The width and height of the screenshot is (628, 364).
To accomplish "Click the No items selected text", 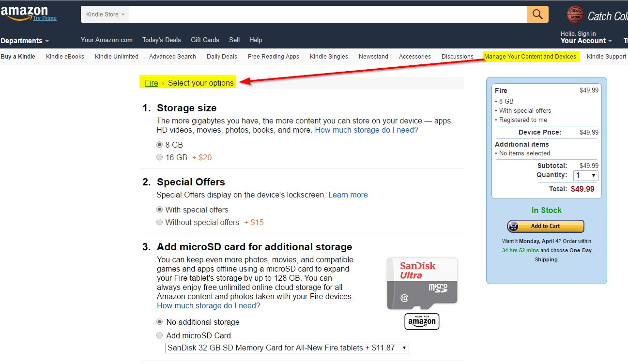I will click(x=524, y=153).
